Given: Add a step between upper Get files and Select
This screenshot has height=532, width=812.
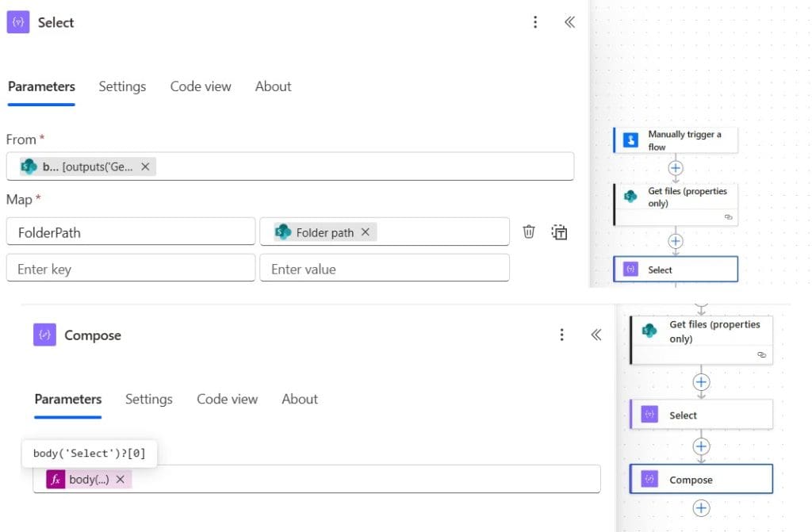Looking at the screenshot, I should tap(676, 241).
